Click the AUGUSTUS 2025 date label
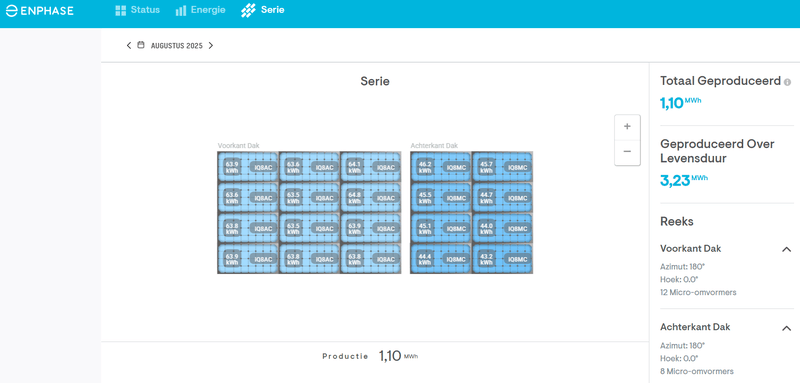The width and height of the screenshot is (800, 383). point(177,46)
